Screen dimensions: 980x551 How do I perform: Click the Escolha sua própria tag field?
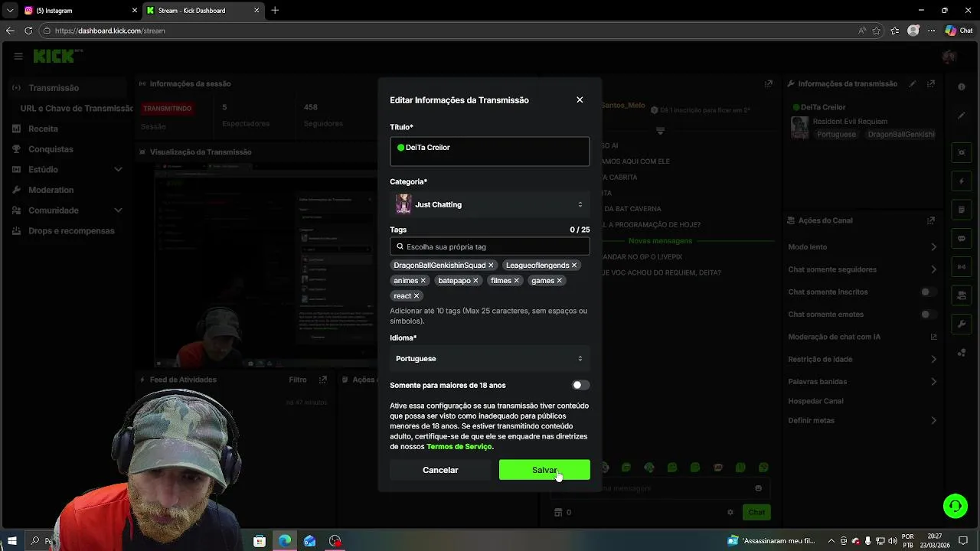coord(490,246)
